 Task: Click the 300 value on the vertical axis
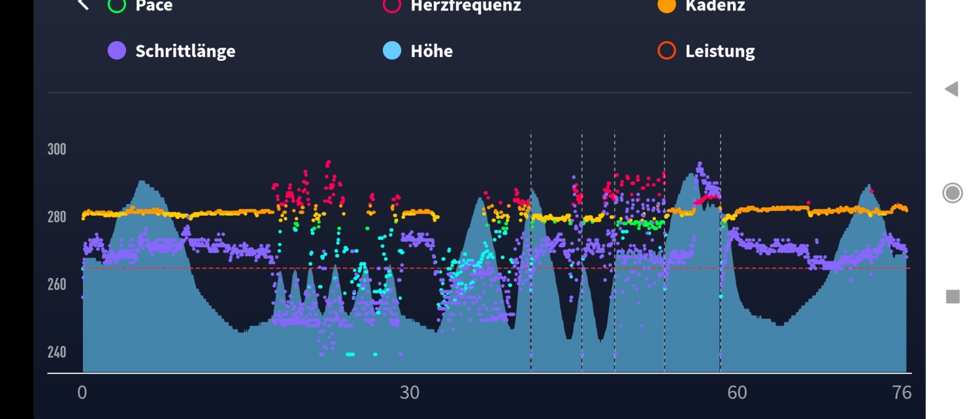click(57, 149)
